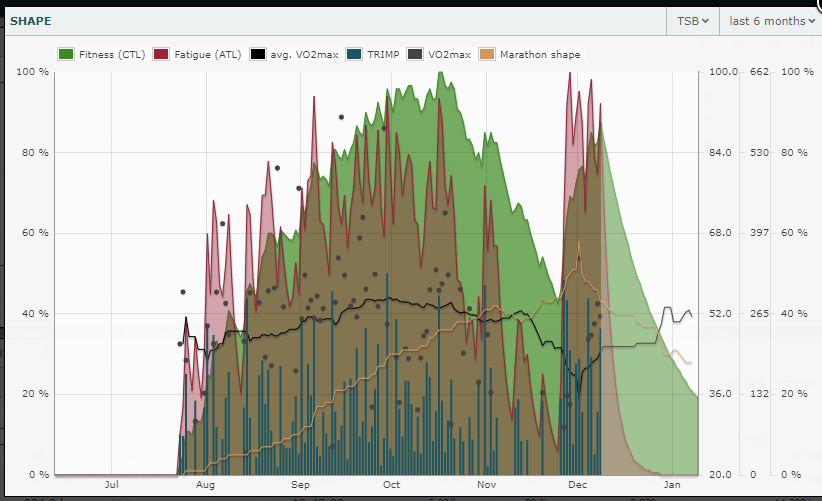
Task: Select the Dec marker on the x-axis
Action: 577,485
